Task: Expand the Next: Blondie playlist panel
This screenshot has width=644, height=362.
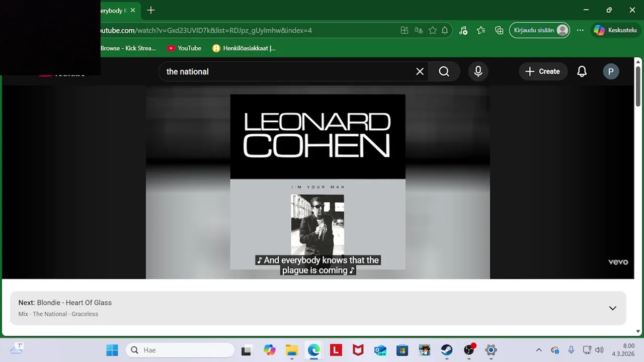Action: 612,308
